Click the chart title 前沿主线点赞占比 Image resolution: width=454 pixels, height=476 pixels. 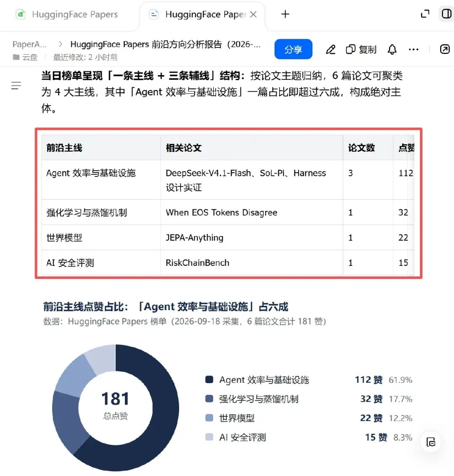tap(166, 307)
